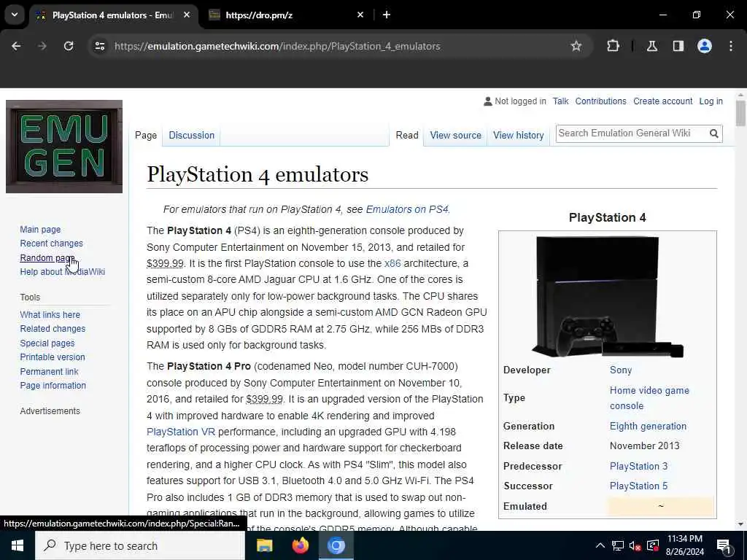This screenshot has height=560, width=747.
Task: Open the Chrome Labs flask icon
Action: pos(652,46)
